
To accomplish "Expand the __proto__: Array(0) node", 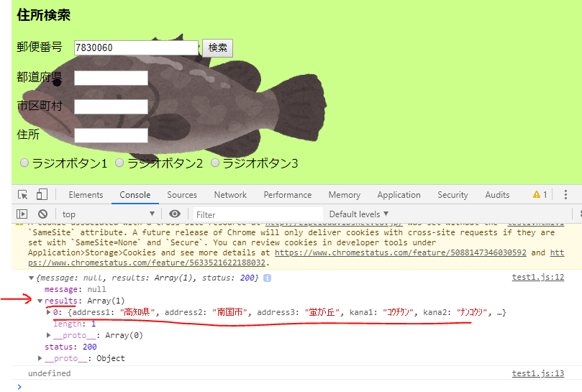I will pos(48,335).
